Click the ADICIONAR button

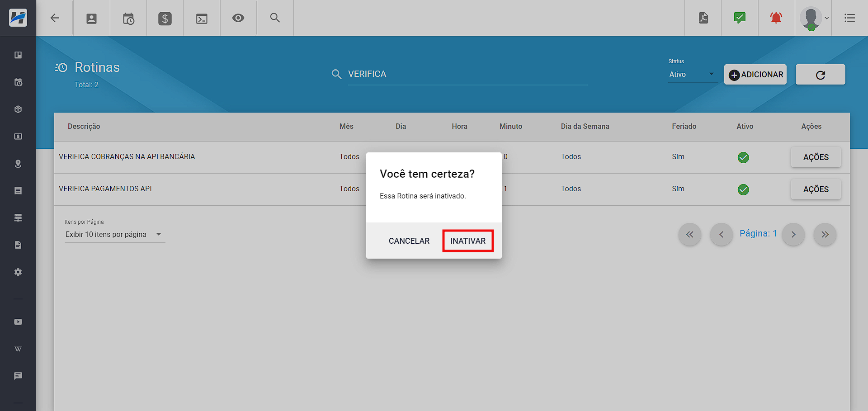point(755,75)
